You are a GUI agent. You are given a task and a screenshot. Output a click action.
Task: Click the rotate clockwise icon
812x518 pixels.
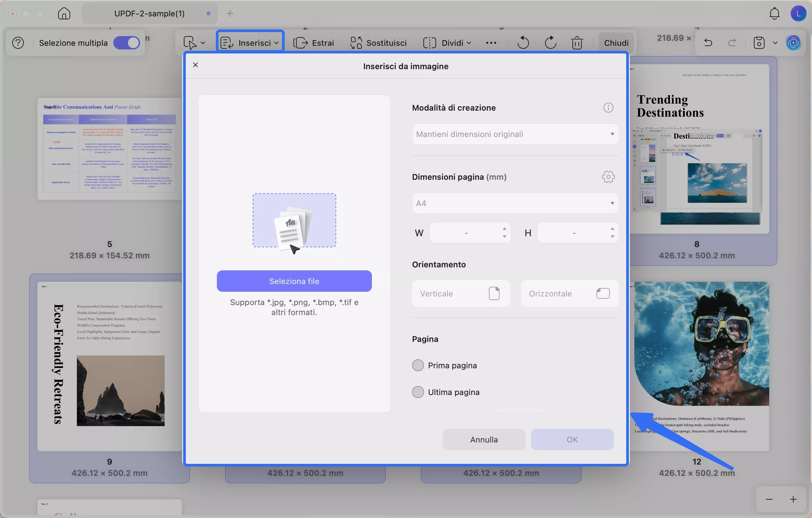click(x=550, y=43)
